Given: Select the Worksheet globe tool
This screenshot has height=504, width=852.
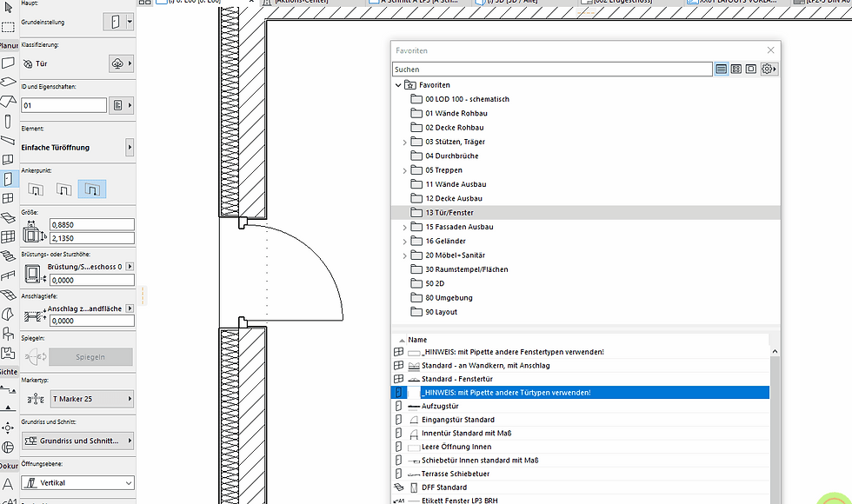Looking at the screenshot, I should pos(8,447).
